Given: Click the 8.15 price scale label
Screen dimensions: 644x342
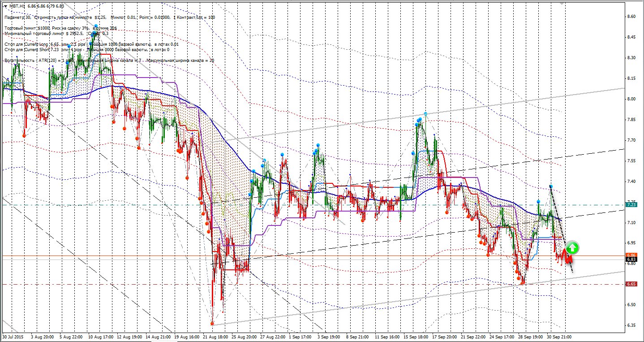Looking at the screenshot, I should [x=632, y=78].
